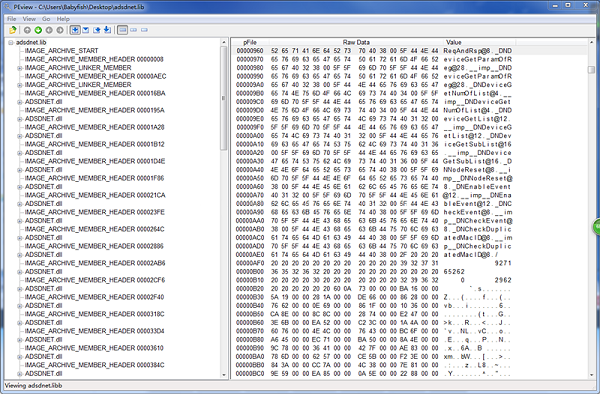Click the first blue view-mode toolbar icon
600x394 pixels.
point(75,30)
